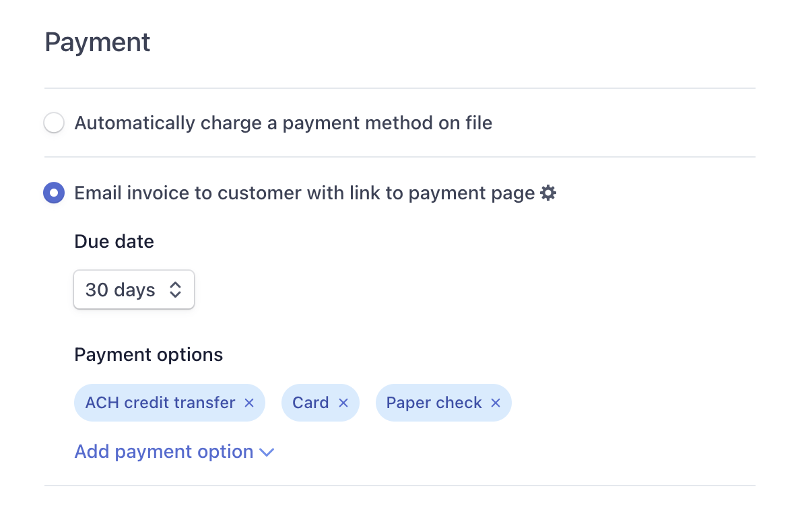
Task: Click the Due date field label
Action: coord(114,241)
